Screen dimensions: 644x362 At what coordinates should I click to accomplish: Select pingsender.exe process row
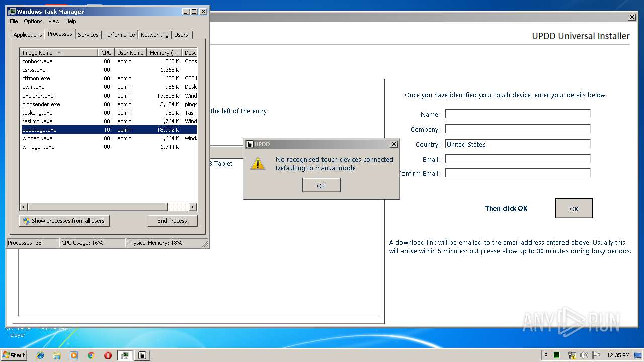click(108, 104)
